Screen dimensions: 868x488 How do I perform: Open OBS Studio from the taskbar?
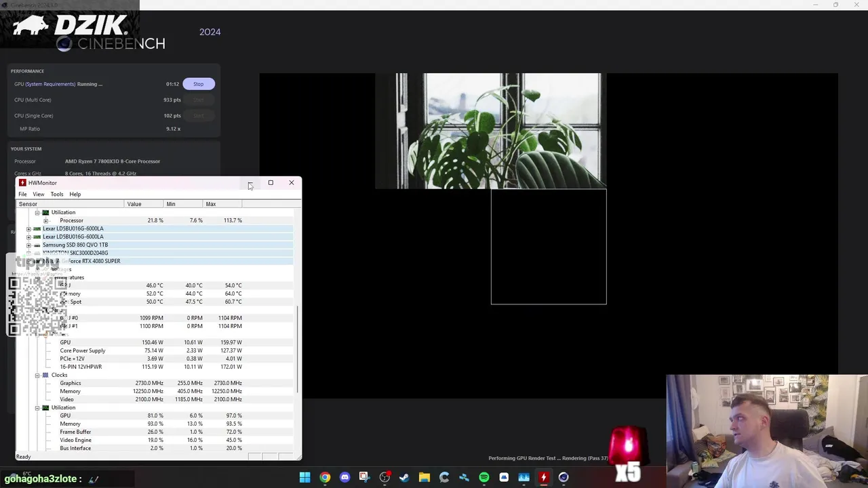tap(384, 477)
